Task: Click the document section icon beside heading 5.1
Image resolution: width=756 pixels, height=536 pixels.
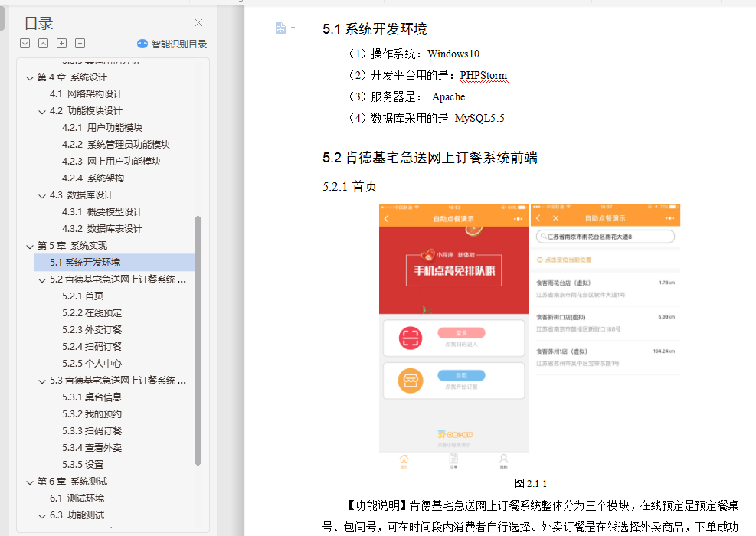Action: point(280,28)
